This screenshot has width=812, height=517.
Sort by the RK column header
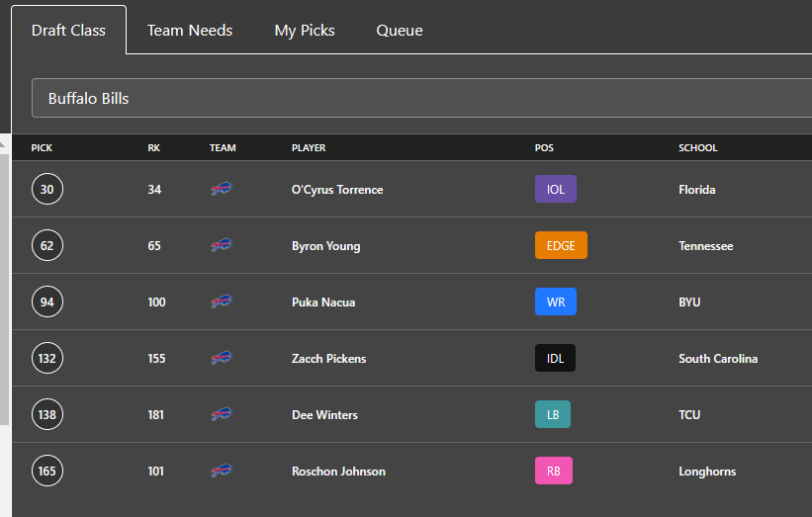click(154, 148)
